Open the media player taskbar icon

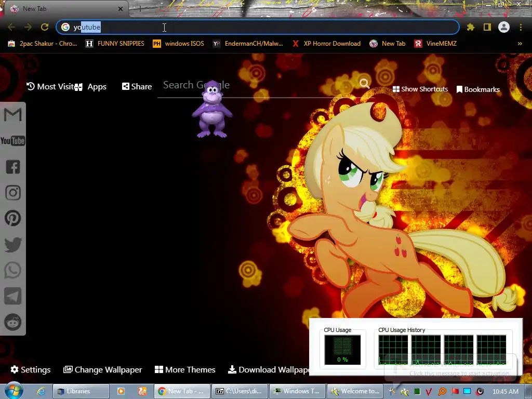(x=121, y=391)
